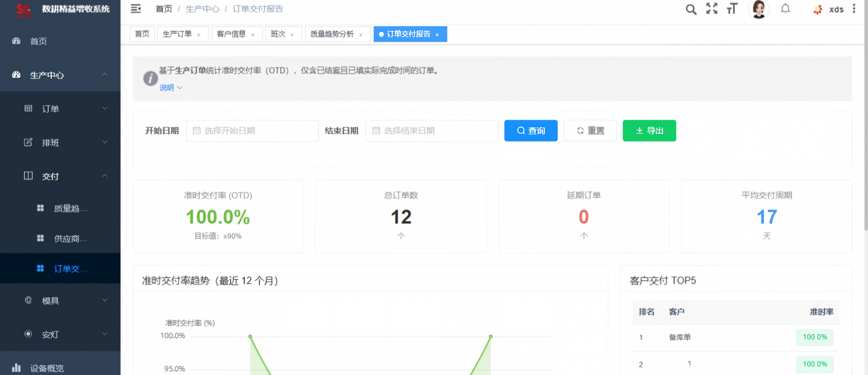868x375 pixels.
Task: Click the 100.0% badge in 备库单 row
Action: pyautogui.click(x=815, y=337)
